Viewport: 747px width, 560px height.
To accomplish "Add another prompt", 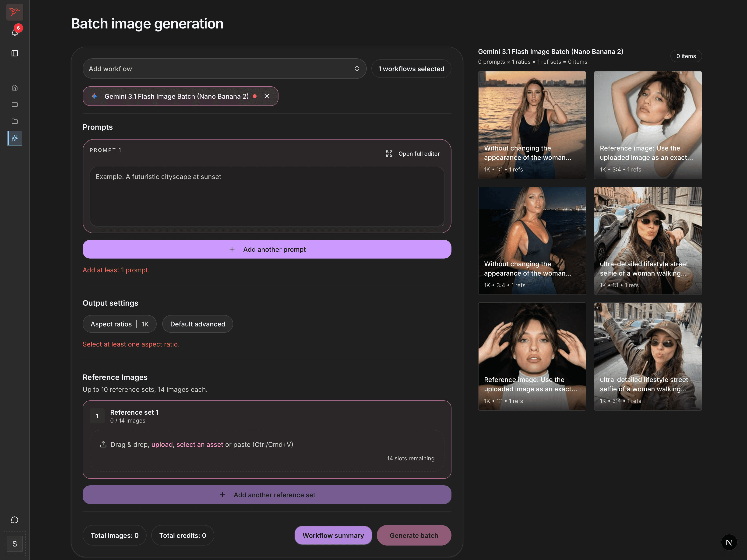I will tap(267, 249).
